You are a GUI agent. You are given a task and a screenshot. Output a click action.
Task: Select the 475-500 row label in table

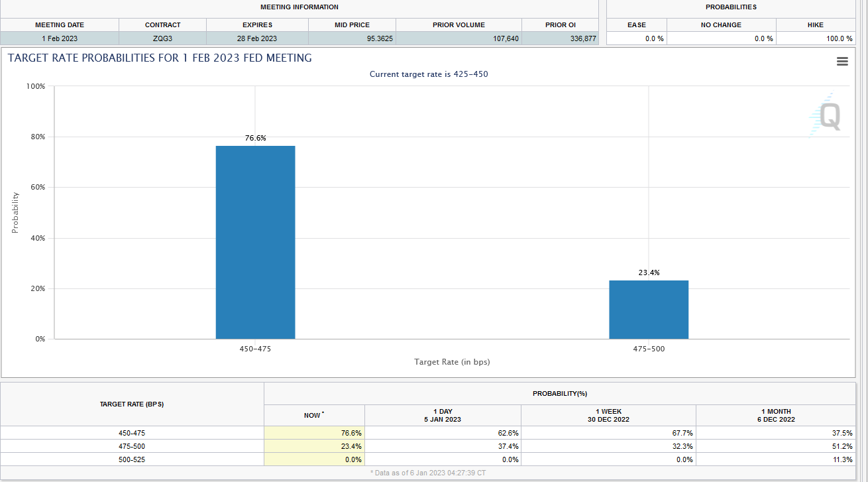pyautogui.click(x=132, y=446)
